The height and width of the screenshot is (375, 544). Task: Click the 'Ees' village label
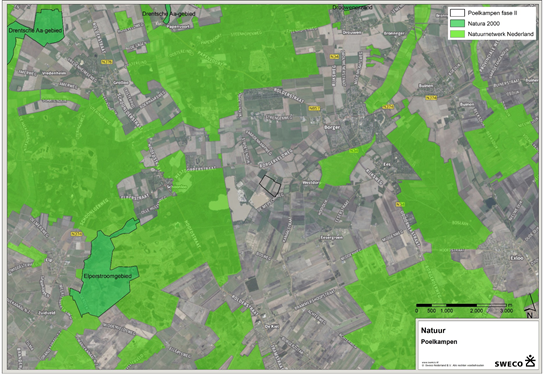pos(386,164)
